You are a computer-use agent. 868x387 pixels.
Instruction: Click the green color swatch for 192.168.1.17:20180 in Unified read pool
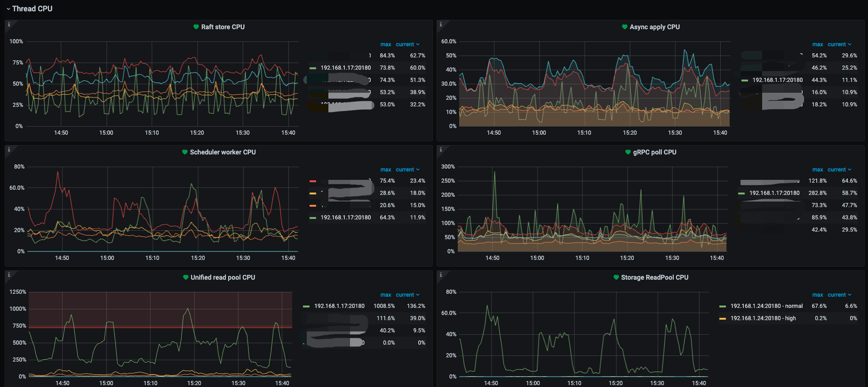click(306, 306)
